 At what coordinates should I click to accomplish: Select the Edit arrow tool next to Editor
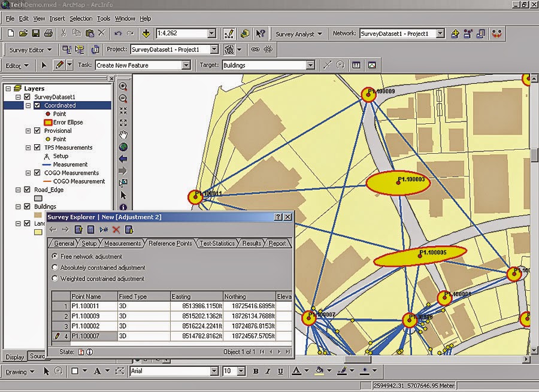coord(44,65)
